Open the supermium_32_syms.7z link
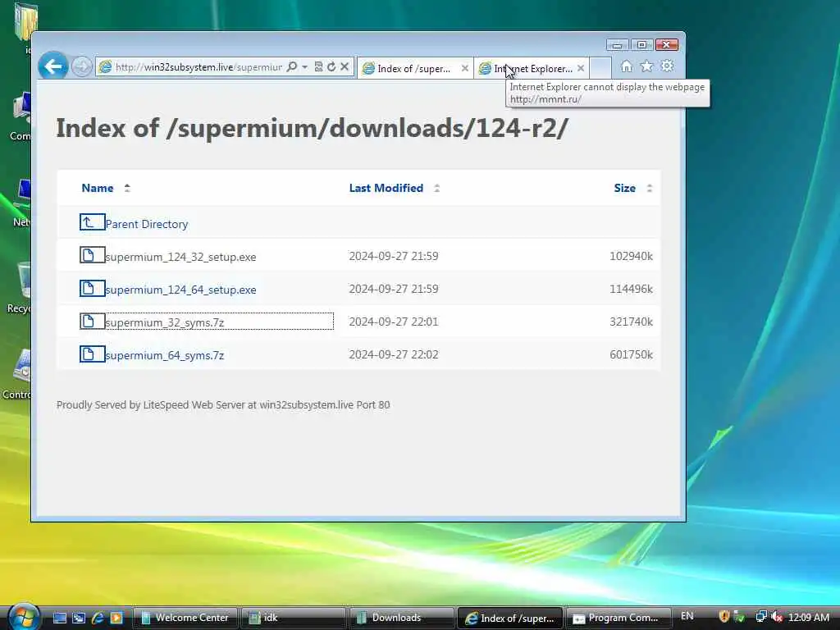The image size is (840, 630). pyautogui.click(x=164, y=322)
